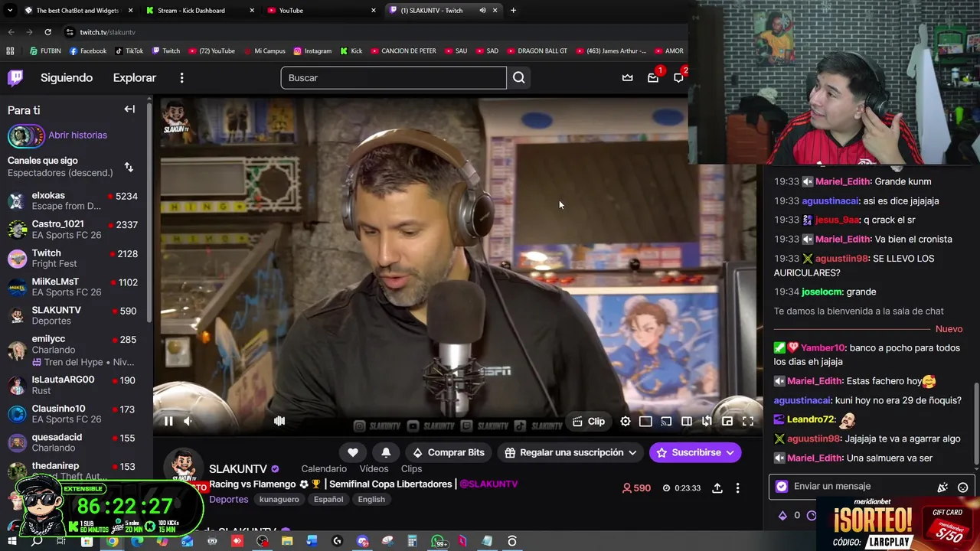
Task: Open the Calendario tab
Action: (x=324, y=468)
